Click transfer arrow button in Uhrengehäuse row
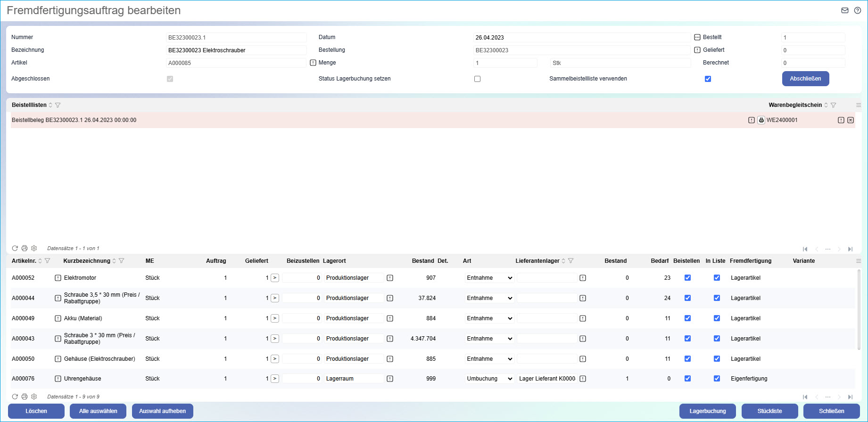This screenshot has height=422, width=868. click(x=275, y=379)
